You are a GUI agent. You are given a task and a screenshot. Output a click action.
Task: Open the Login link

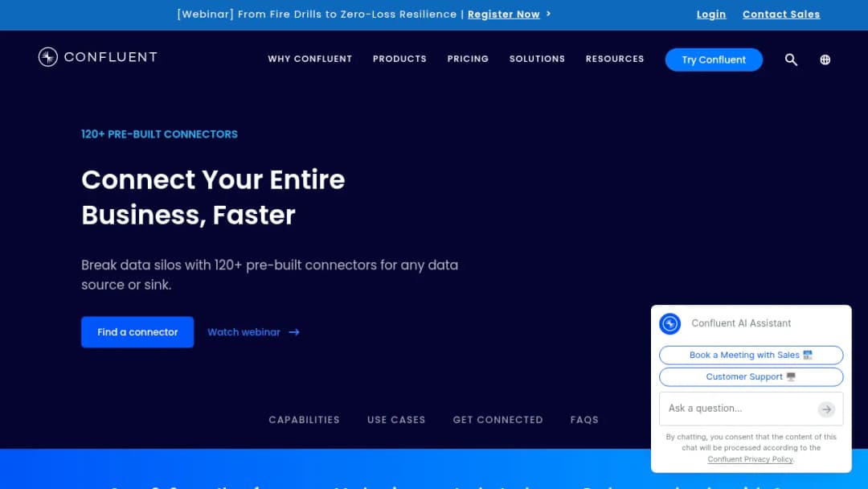[711, 14]
